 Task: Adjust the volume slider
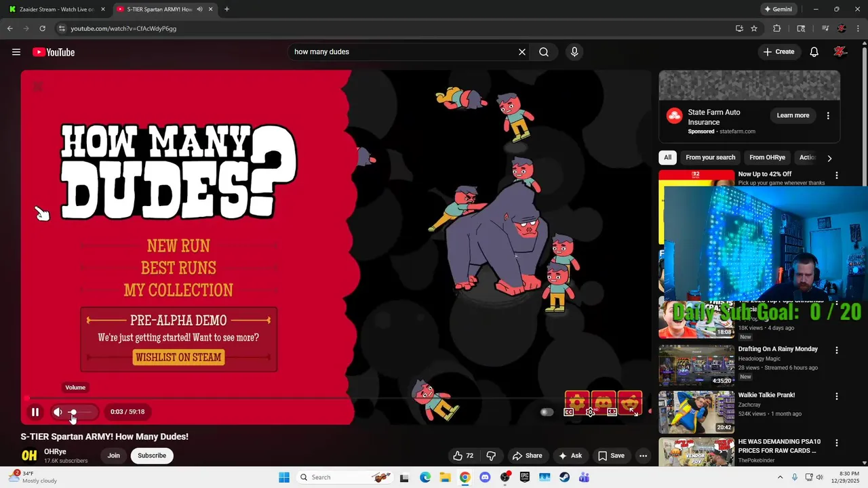pos(80,411)
